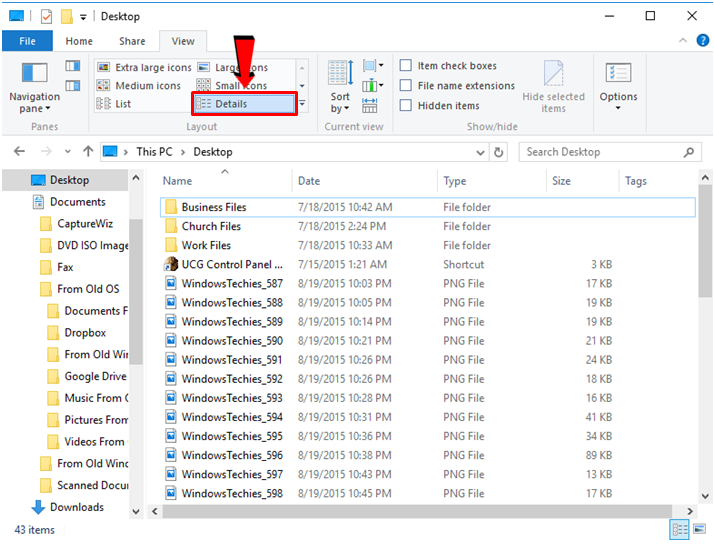This screenshot has height=545, width=714.
Task: Go back with the Back arrow
Action: [x=20, y=152]
